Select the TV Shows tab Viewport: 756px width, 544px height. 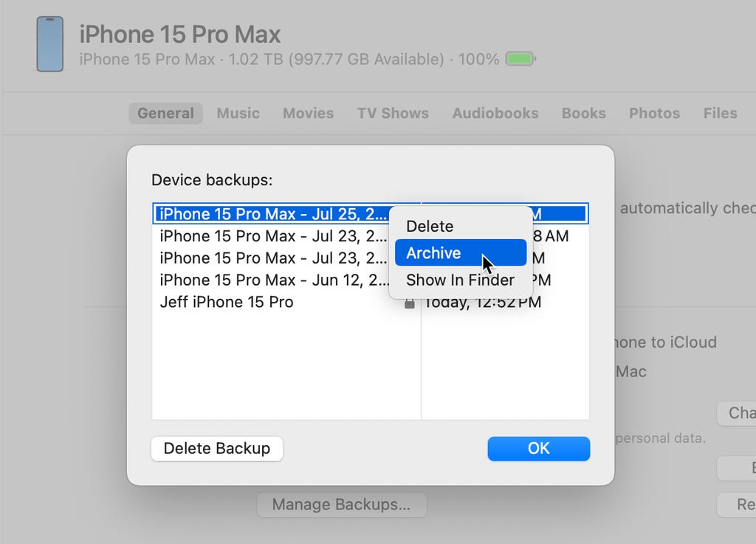(x=393, y=113)
